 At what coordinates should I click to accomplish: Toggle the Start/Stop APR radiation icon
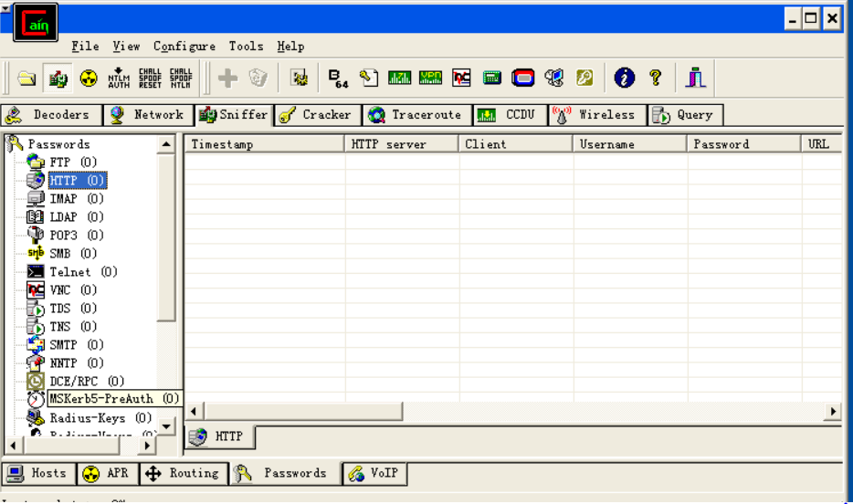click(89, 79)
